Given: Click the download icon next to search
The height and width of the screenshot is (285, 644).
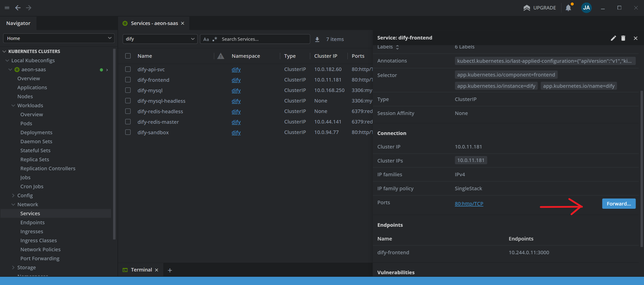Looking at the screenshot, I should coord(317,39).
